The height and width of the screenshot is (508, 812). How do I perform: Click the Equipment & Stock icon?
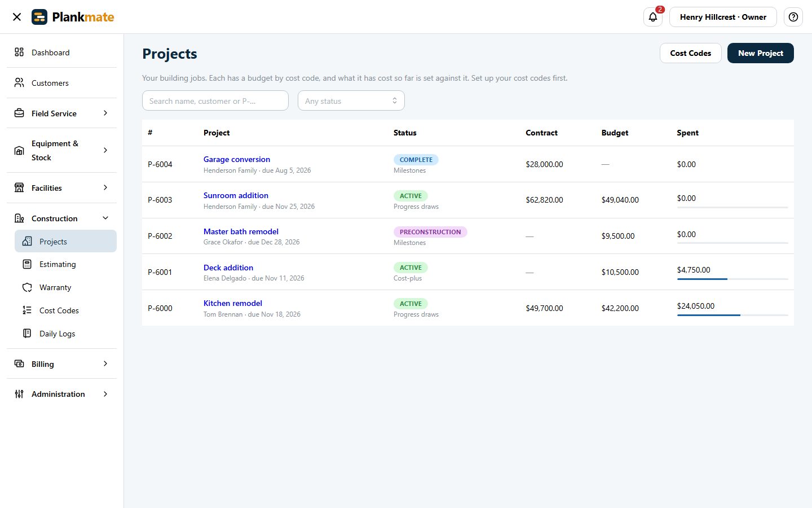tap(19, 150)
